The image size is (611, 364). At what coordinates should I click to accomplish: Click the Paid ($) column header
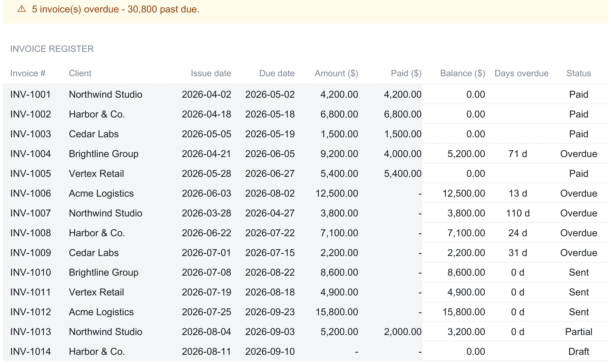pyautogui.click(x=406, y=73)
